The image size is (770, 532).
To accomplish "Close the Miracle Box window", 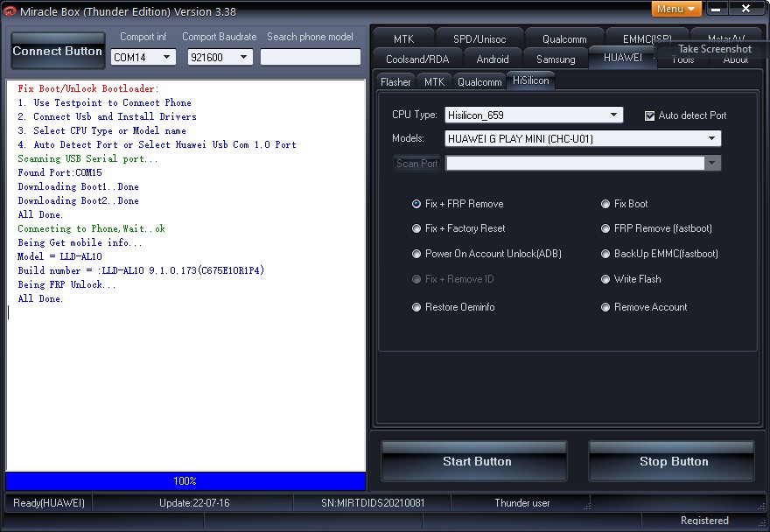I will pos(745,9).
